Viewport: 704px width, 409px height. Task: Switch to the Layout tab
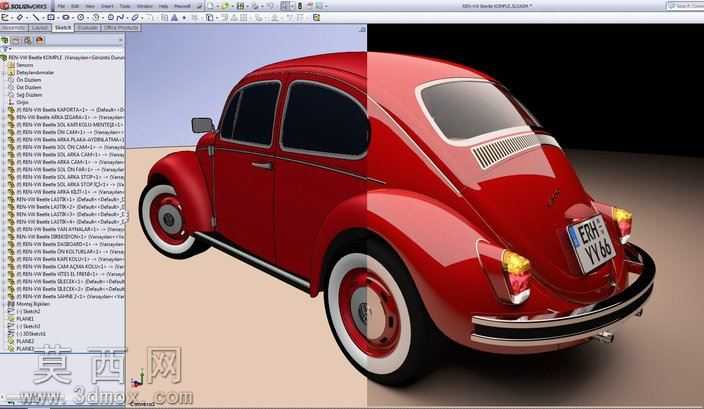(x=40, y=28)
